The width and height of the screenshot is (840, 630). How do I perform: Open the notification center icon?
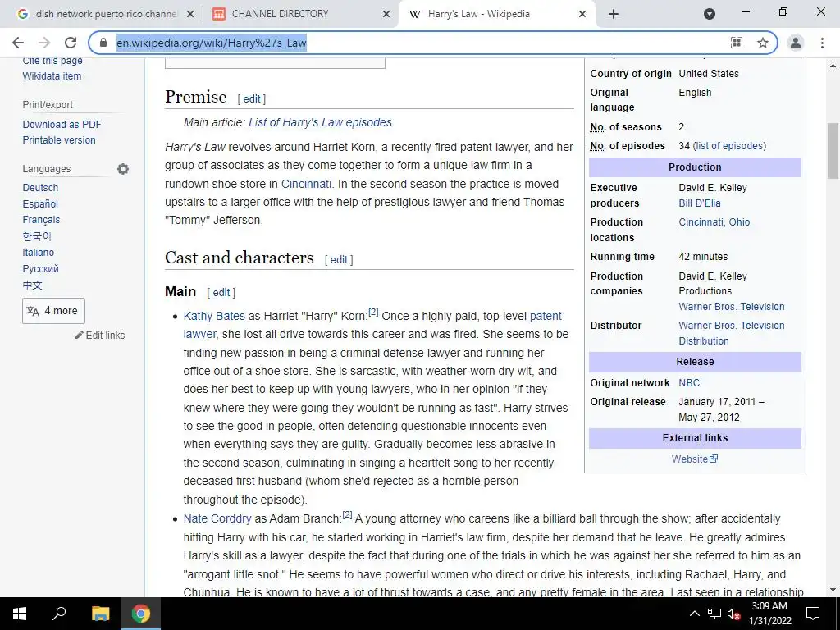click(813, 614)
